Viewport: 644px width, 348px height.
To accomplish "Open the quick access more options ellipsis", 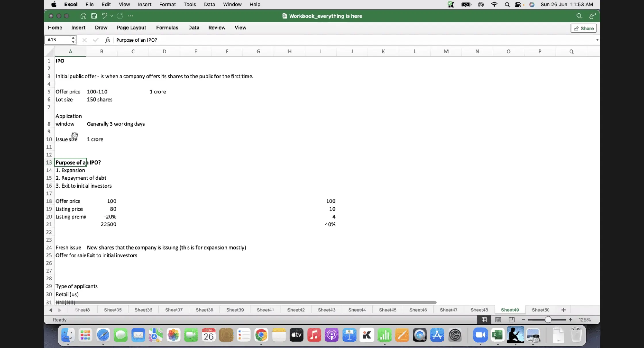I will [130, 16].
